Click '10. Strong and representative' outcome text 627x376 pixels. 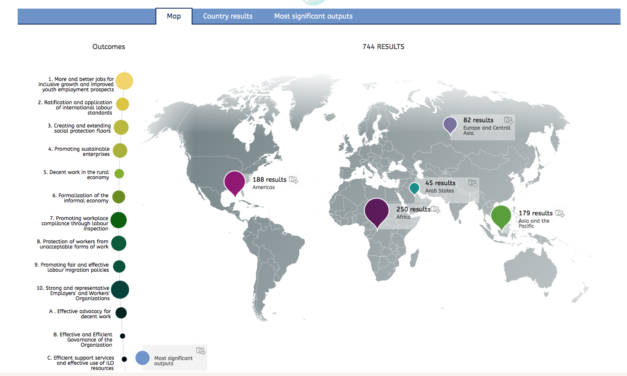point(73,293)
